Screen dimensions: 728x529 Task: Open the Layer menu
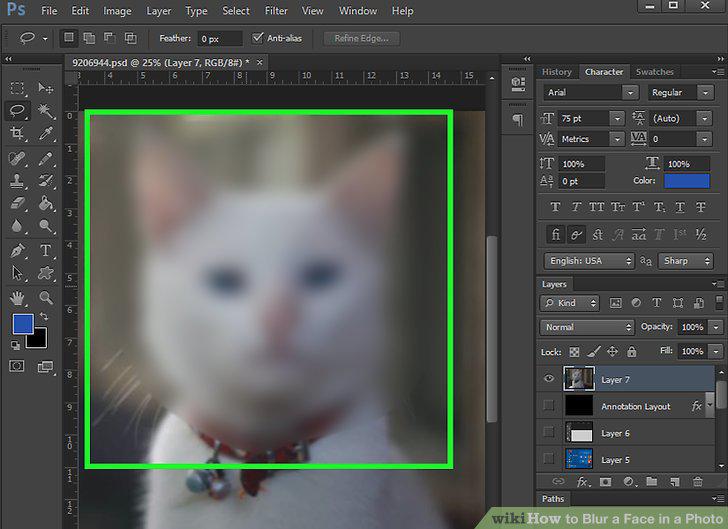[x=159, y=11]
